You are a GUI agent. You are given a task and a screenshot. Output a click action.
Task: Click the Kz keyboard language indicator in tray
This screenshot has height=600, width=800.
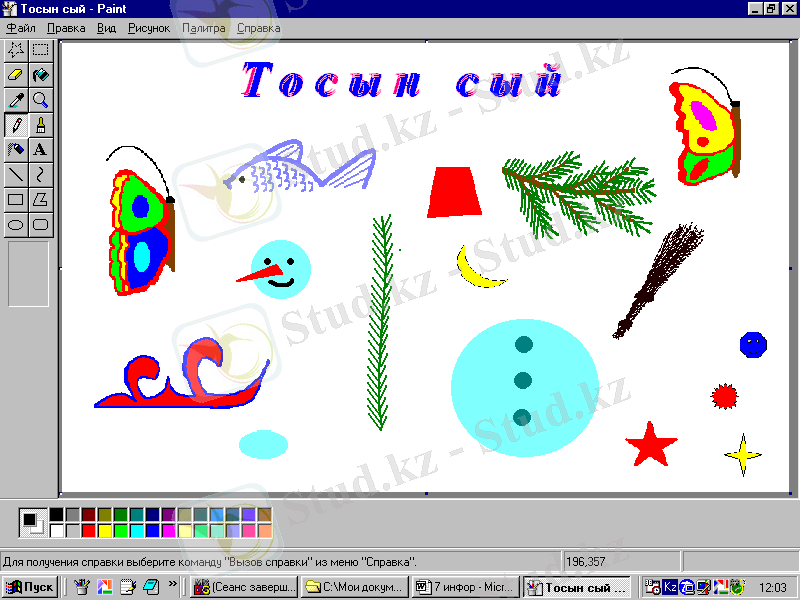[x=671, y=587]
